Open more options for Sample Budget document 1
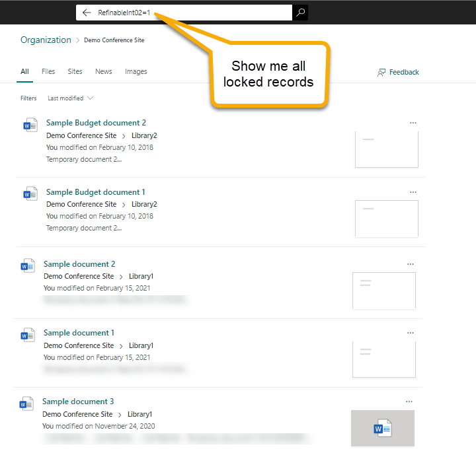 click(413, 192)
